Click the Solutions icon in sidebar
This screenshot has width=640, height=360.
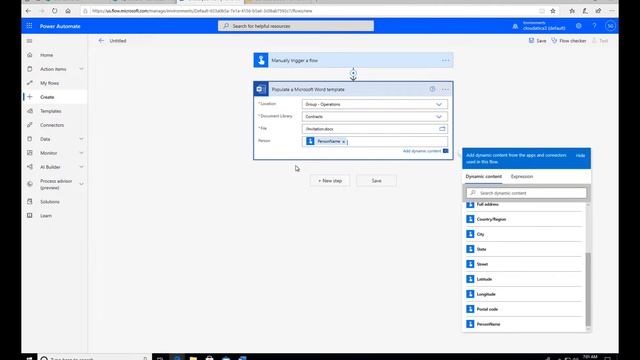click(x=29, y=201)
